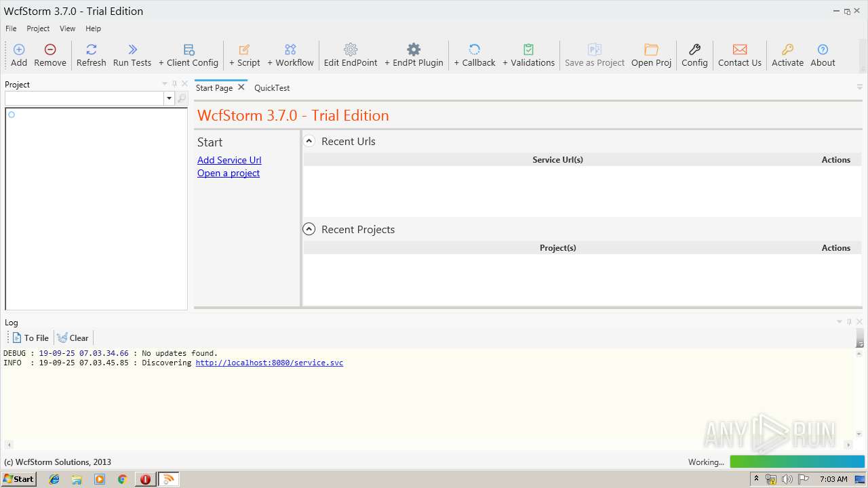Viewport: 868px width, 488px height.
Task: Expand the project search combo dropdown
Action: [x=169, y=99]
